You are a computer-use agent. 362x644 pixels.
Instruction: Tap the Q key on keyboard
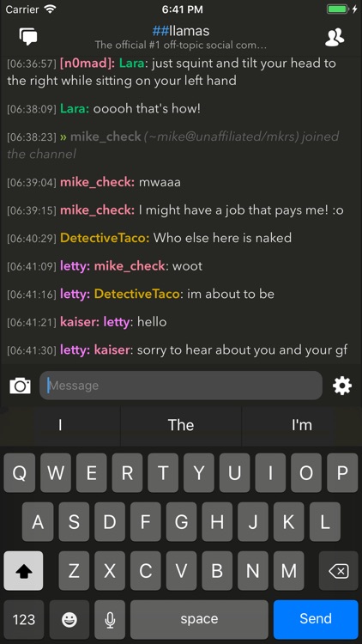coord(19,473)
